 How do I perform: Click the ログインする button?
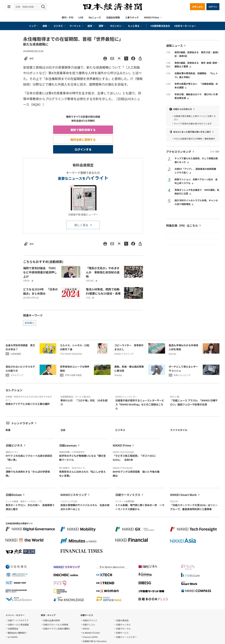click(x=83, y=149)
